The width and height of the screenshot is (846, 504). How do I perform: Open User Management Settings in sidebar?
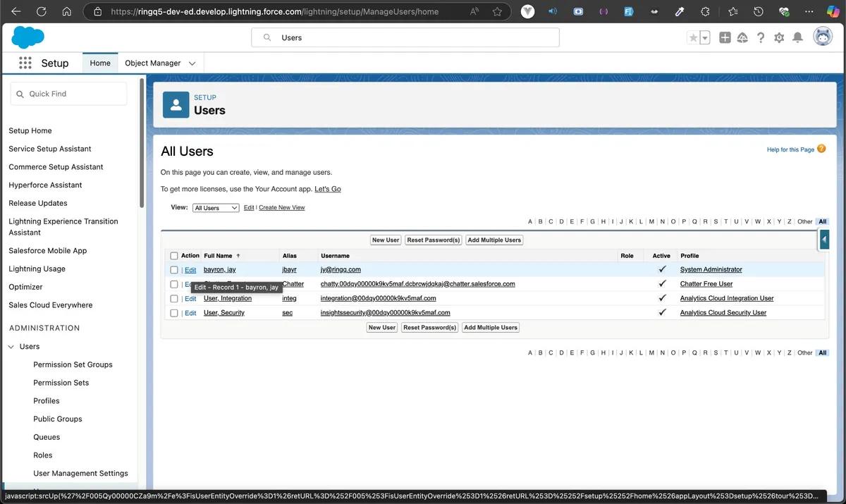[x=80, y=474]
